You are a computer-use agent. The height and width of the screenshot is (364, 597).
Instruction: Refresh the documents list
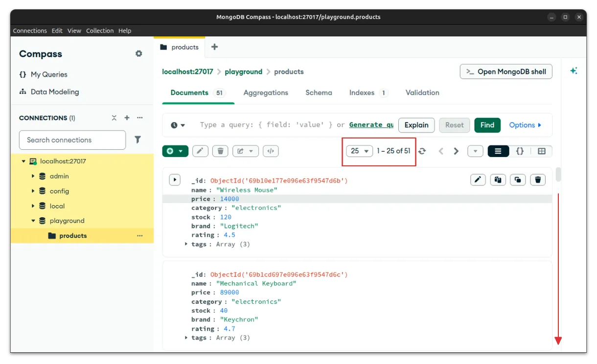click(x=422, y=151)
